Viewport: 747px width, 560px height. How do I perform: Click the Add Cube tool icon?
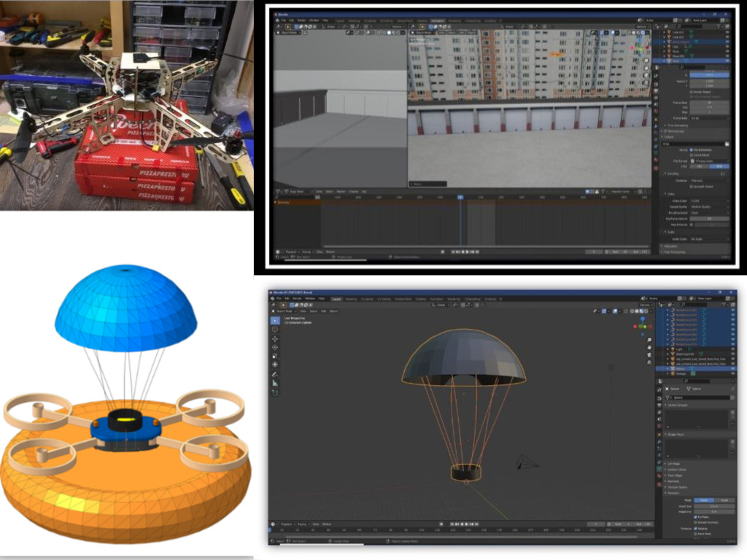pos(275,392)
